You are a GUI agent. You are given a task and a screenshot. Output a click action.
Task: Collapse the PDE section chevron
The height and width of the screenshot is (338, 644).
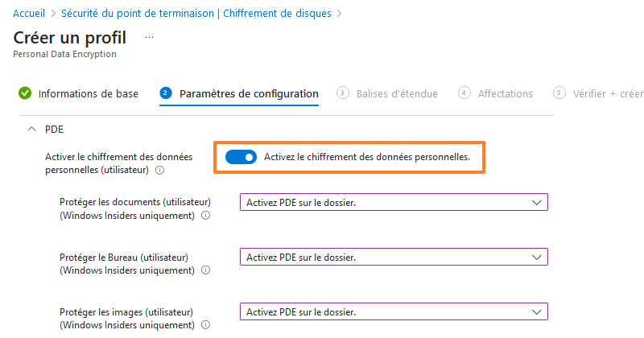31,128
